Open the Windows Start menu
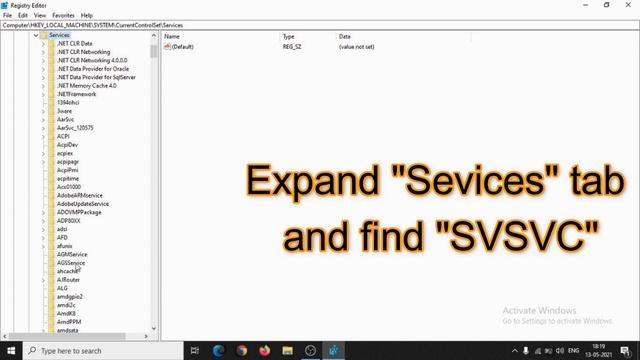 pos(11,351)
